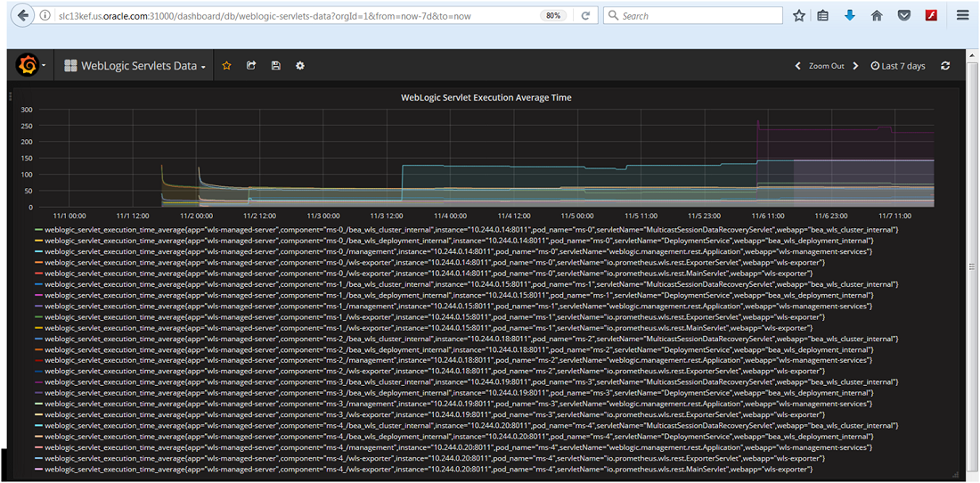Screen dimensions: 980x483
Task: Open the Last 7 days time picker
Action: pyautogui.click(x=898, y=66)
